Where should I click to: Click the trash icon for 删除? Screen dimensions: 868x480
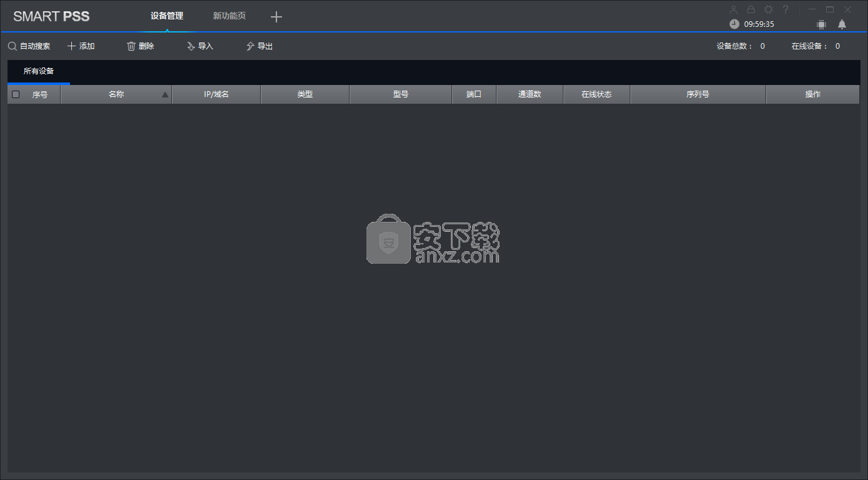pyautogui.click(x=131, y=46)
